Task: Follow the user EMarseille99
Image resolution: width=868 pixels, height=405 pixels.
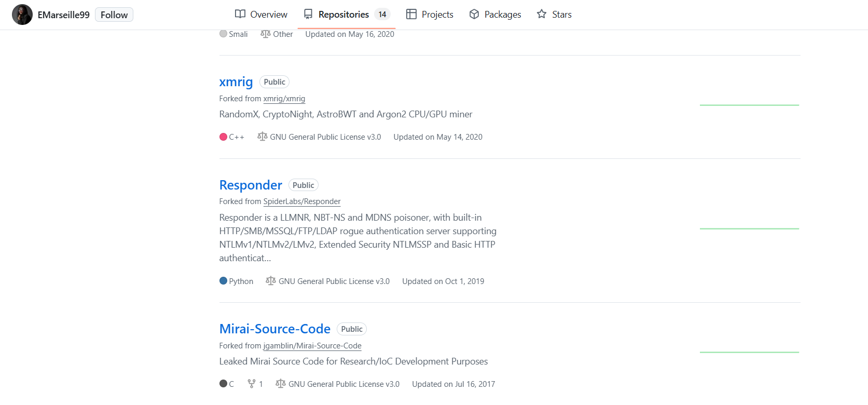Action: [114, 15]
